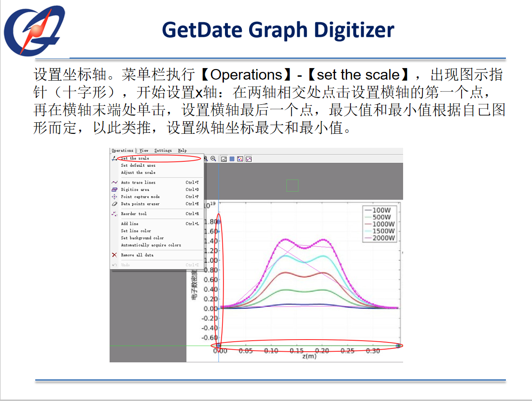Click the 2000W legend entry

point(379,238)
